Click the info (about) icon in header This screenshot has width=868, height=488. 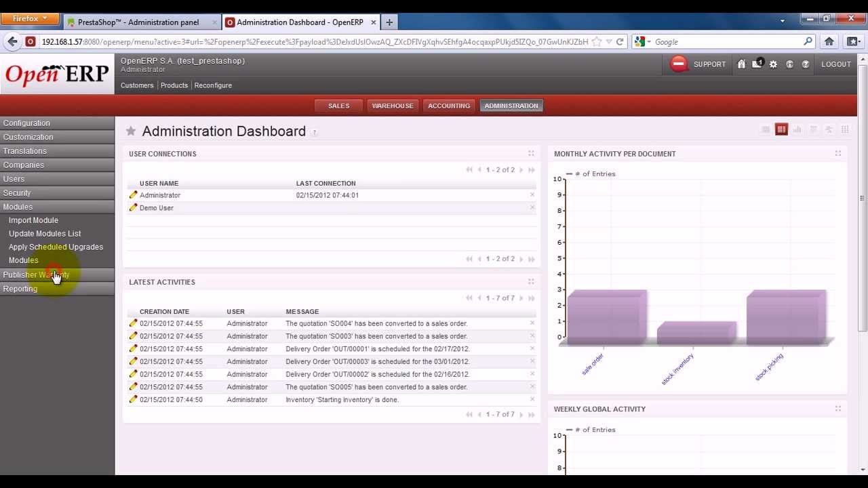tap(789, 64)
